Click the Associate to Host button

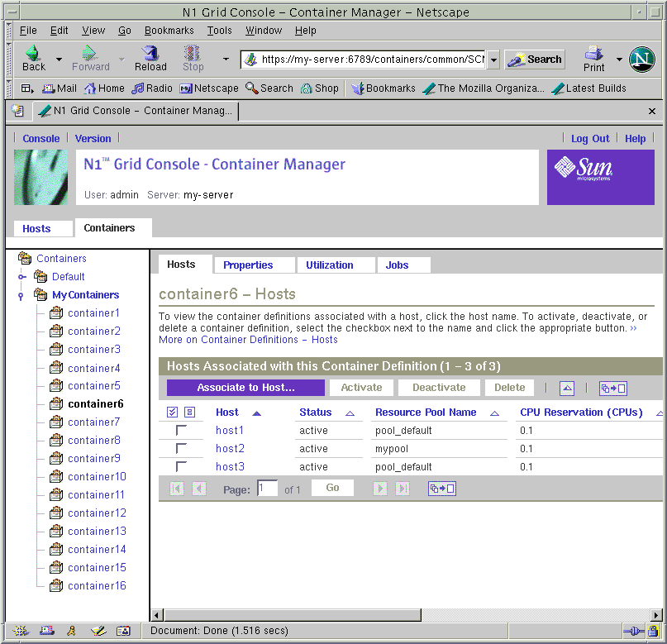tap(245, 387)
